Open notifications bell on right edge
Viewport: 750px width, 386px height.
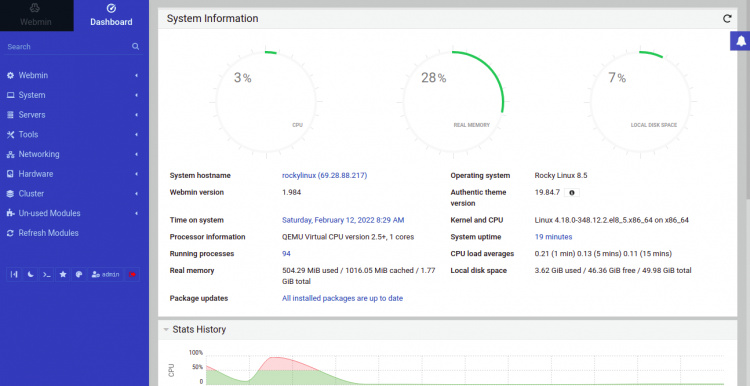(x=740, y=41)
